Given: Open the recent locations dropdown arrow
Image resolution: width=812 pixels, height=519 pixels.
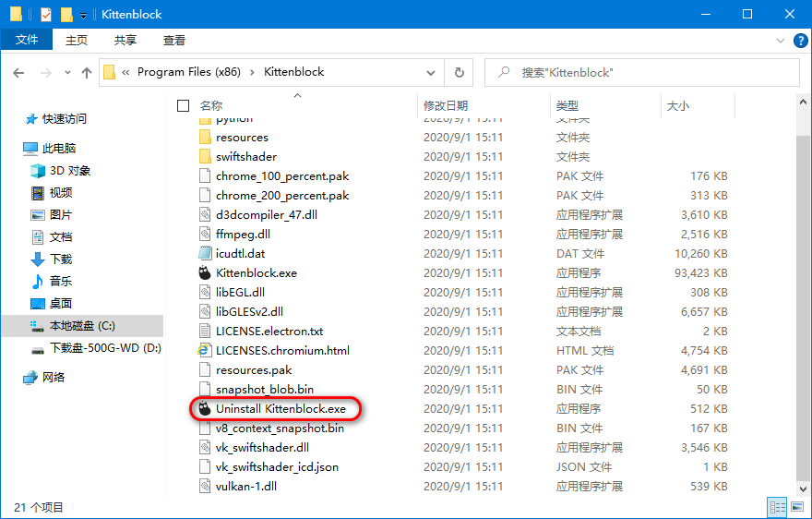Looking at the screenshot, I should (67, 73).
